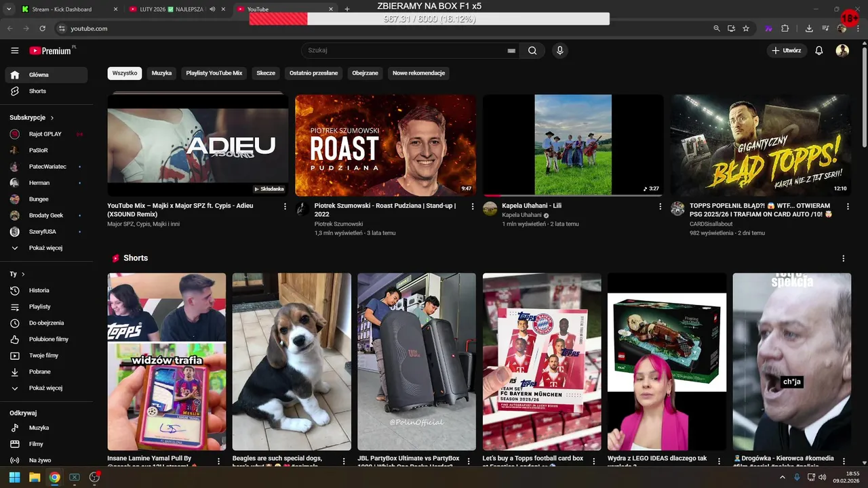Viewport: 868px width, 488px height.
Task: Open the Shorts shelf options menu
Action: coord(844,258)
